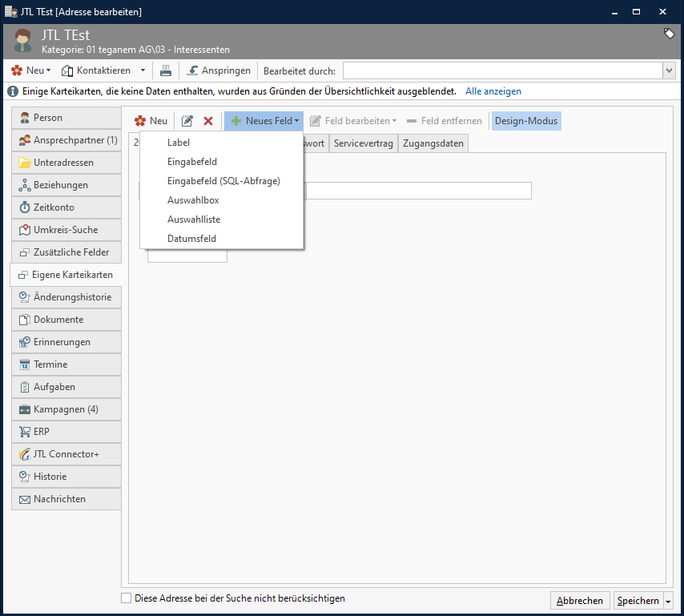The width and height of the screenshot is (684, 616).
Task: Open the Kontaktieren dropdown arrow
Action: click(x=143, y=70)
